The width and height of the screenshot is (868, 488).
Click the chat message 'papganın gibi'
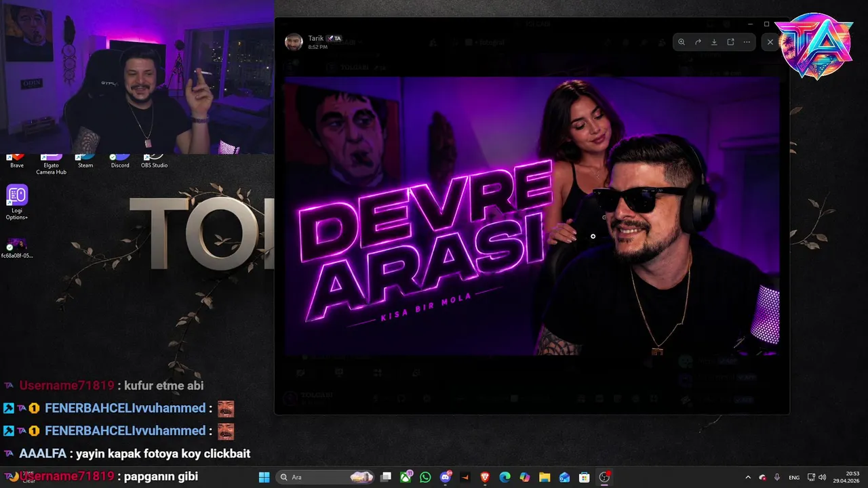click(x=161, y=476)
